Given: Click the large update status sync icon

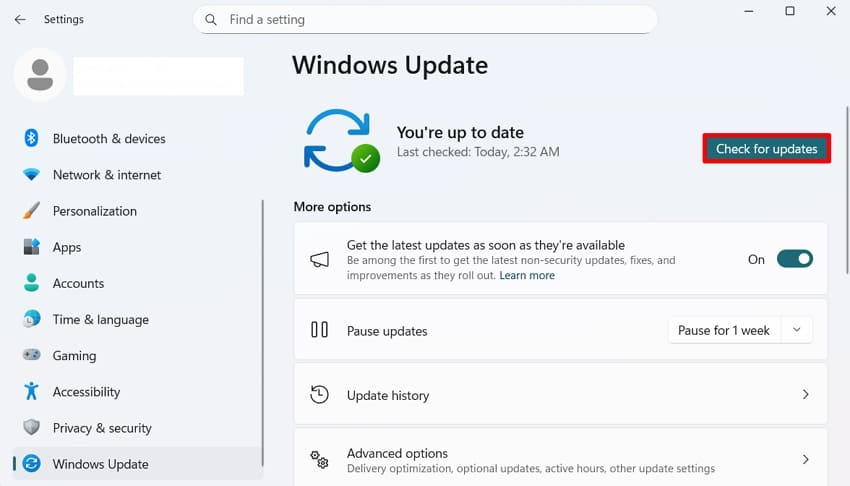Looking at the screenshot, I should click(342, 141).
